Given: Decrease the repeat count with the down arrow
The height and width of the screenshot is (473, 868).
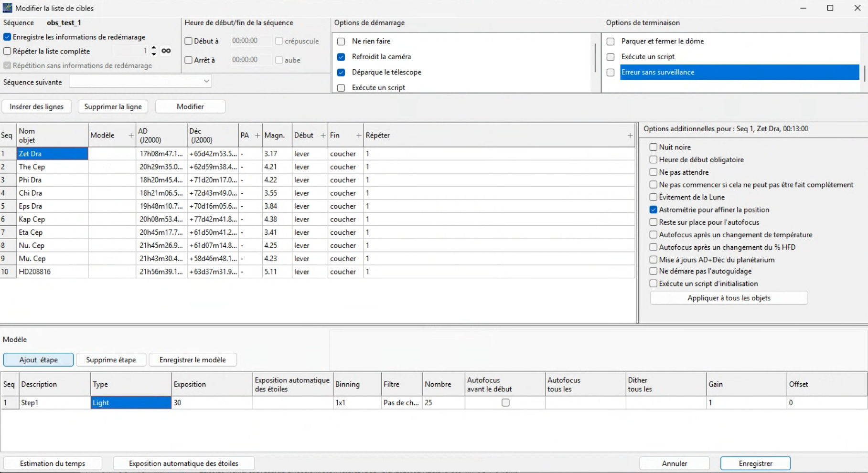Looking at the screenshot, I should tap(154, 54).
